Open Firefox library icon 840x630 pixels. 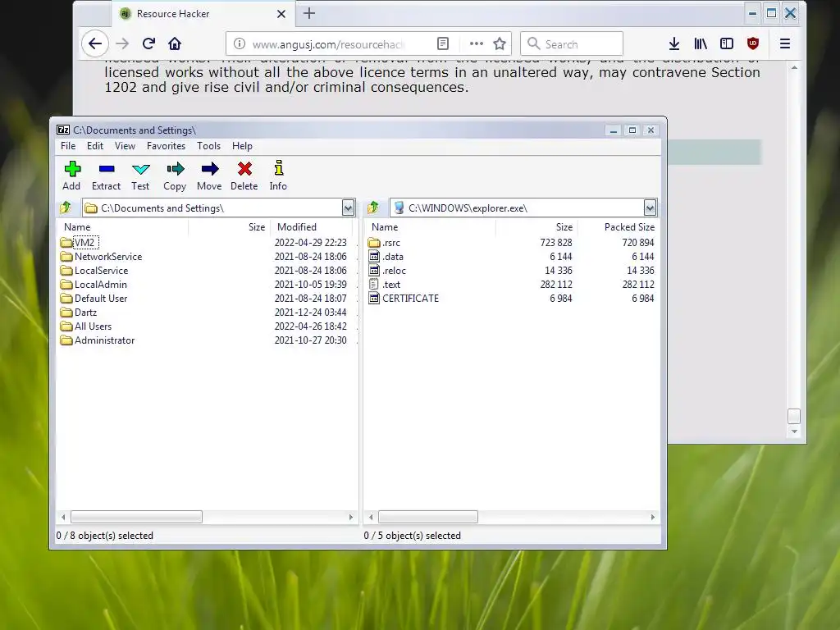701,43
